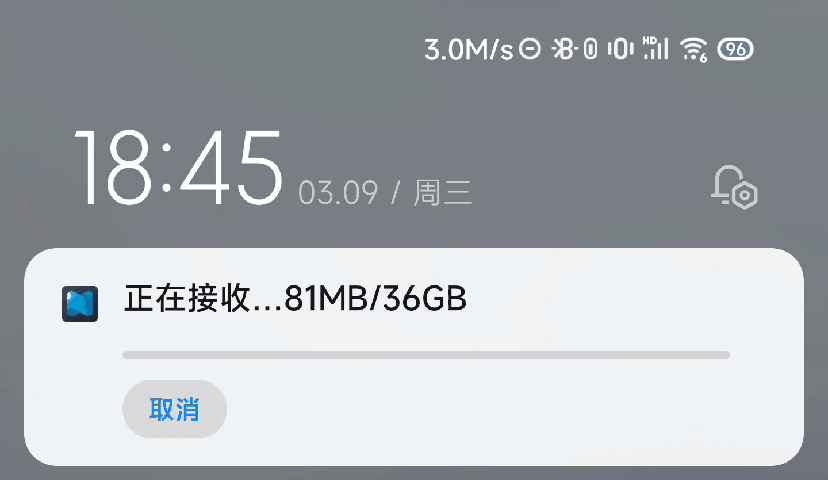This screenshot has height=480, width=828.
Task: Tap the battery 96 percent indicator
Action: point(736,49)
